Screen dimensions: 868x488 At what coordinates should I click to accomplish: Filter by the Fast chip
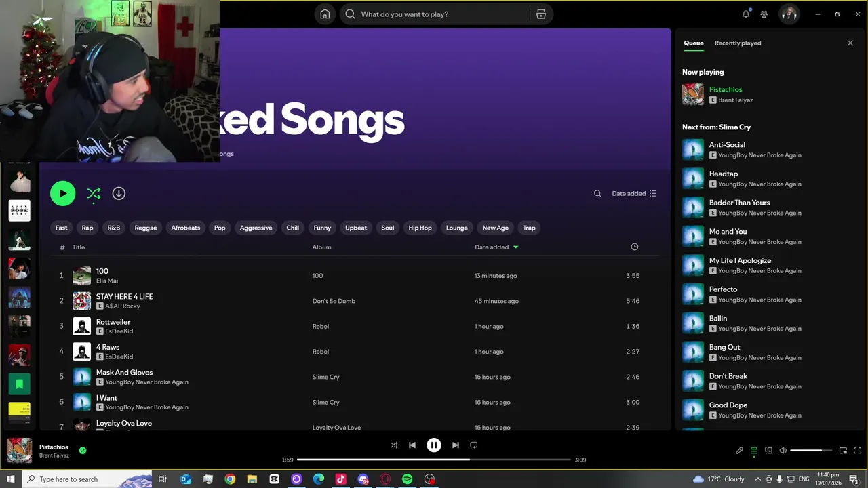62,228
